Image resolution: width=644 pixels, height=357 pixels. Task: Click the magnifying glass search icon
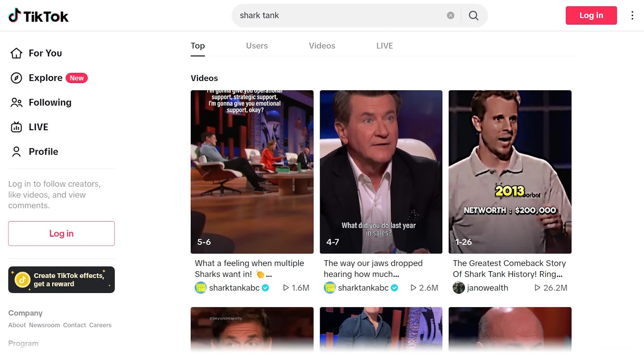(474, 15)
